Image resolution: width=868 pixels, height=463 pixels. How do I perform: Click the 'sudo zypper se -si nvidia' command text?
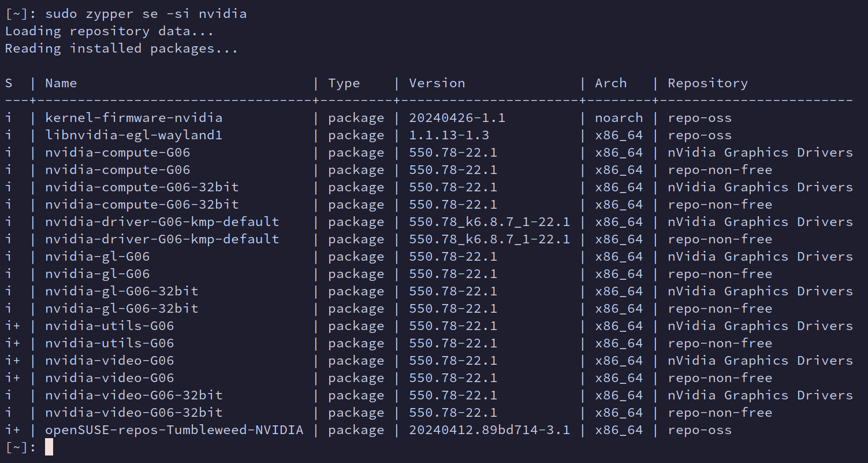[x=146, y=14]
